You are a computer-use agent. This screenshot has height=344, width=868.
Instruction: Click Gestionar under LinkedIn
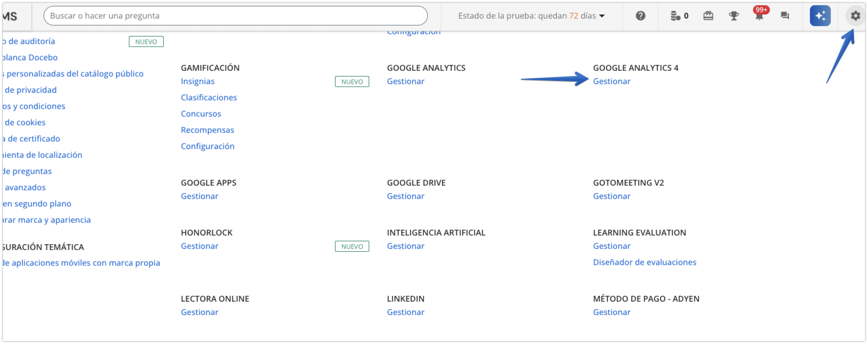click(x=406, y=312)
